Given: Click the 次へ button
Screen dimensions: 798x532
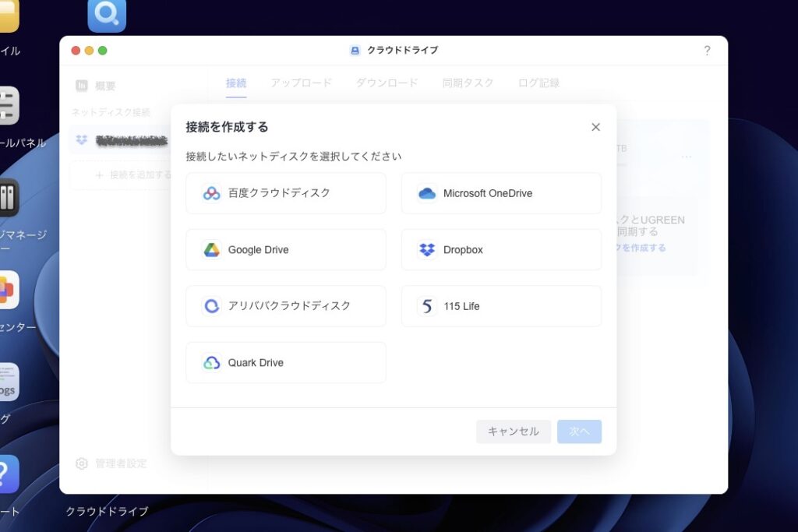Looking at the screenshot, I should [x=579, y=432].
